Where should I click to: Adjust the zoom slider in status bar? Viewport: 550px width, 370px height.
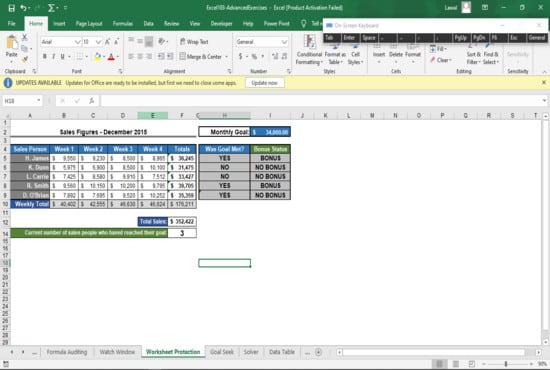point(506,364)
